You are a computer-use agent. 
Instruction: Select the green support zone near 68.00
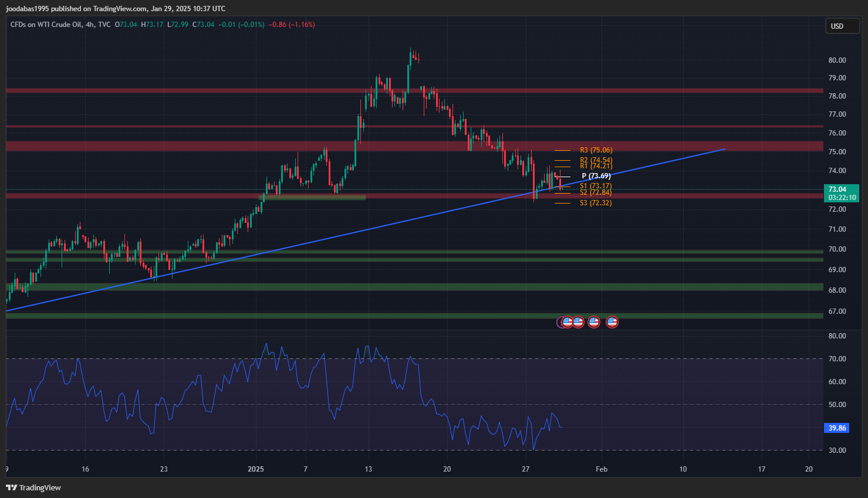[x=411, y=287]
